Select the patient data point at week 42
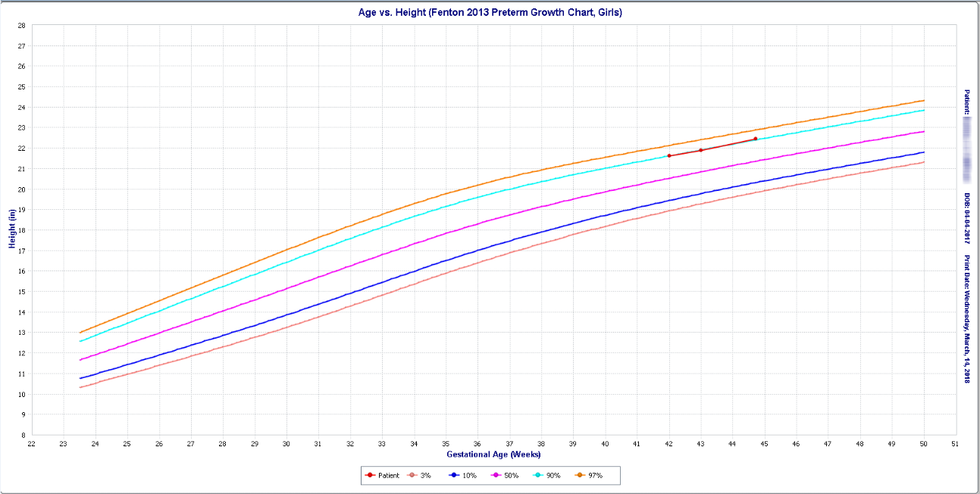 668,155
